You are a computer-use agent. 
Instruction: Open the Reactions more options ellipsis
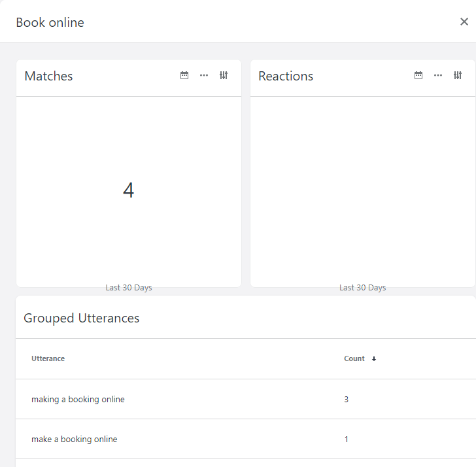pyautogui.click(x=438, y=76)
